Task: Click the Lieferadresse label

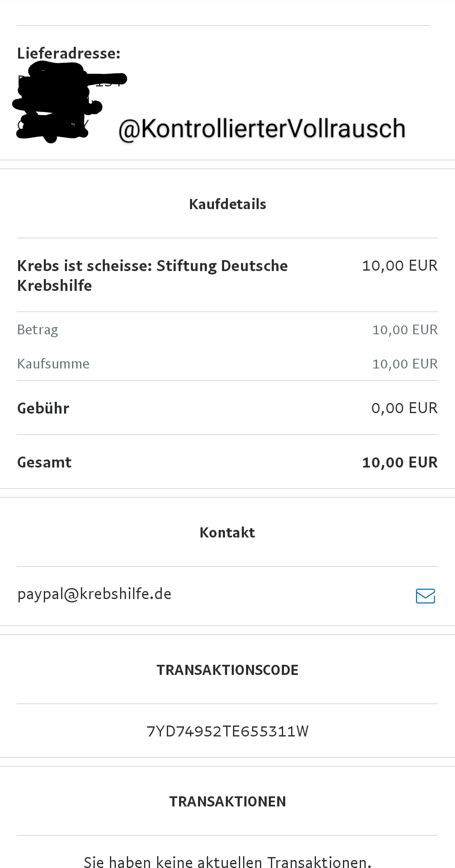Action: click(69, 53)
